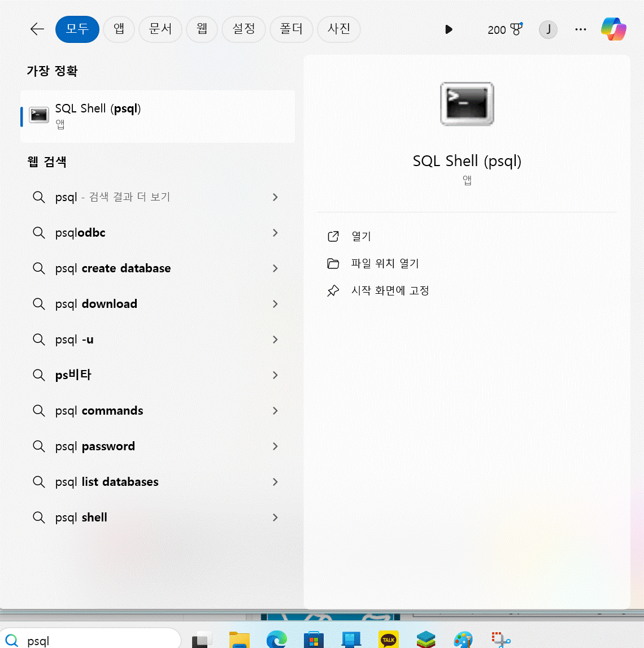Expand chevron for 'ps비타'

pyautogui.click(x=275, y=375)
